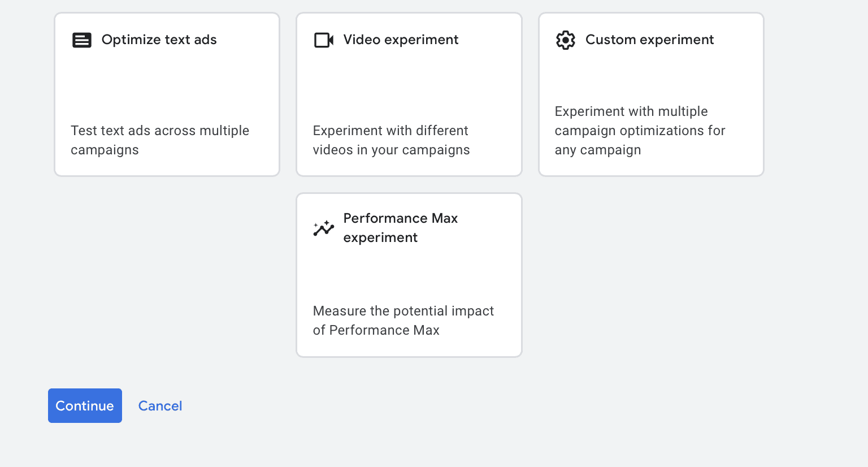Click the Cancel link
Screen dimensions: 868x467
tap(160, 406)
